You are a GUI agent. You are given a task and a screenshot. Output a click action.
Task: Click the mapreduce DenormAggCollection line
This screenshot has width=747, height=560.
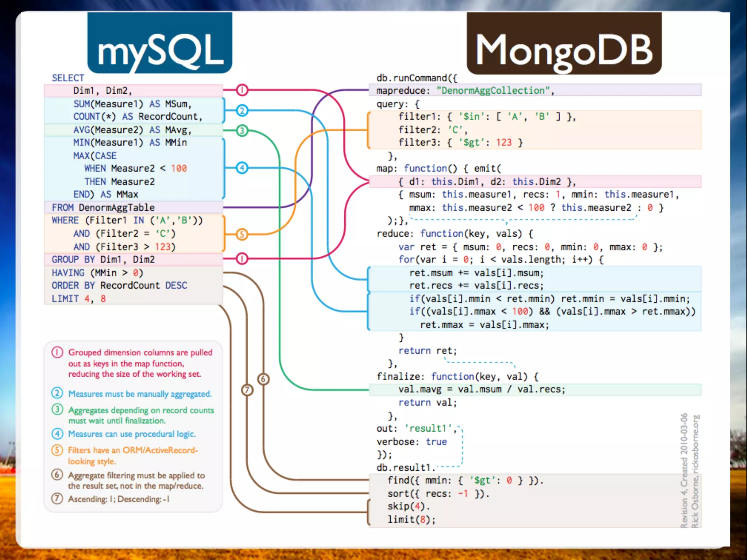pyautogui.click(x=465, y=90)
